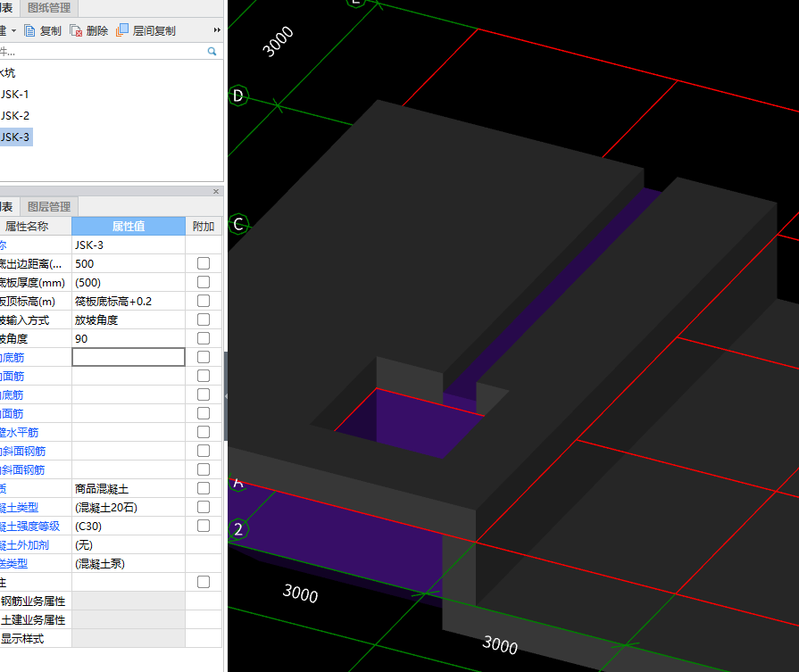Click the (C30) strength grade value
The width and height of the screenshot is (799, 672).
pos(129,527)
